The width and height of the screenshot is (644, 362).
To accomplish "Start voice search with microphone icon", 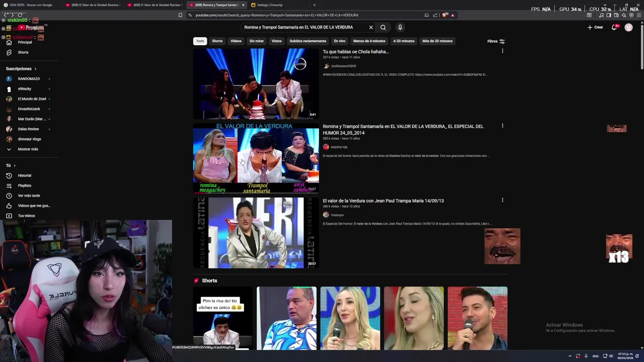I will [400, 27].
